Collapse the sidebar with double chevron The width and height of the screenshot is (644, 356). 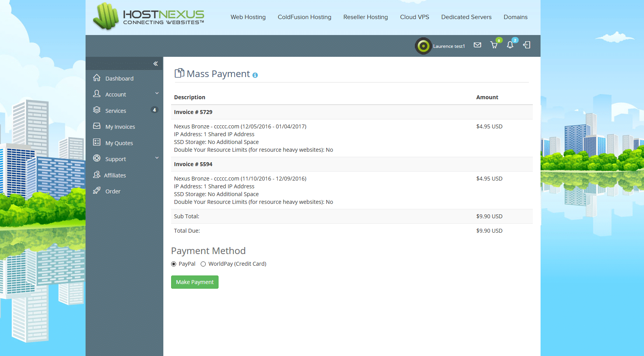coord(156,63)
